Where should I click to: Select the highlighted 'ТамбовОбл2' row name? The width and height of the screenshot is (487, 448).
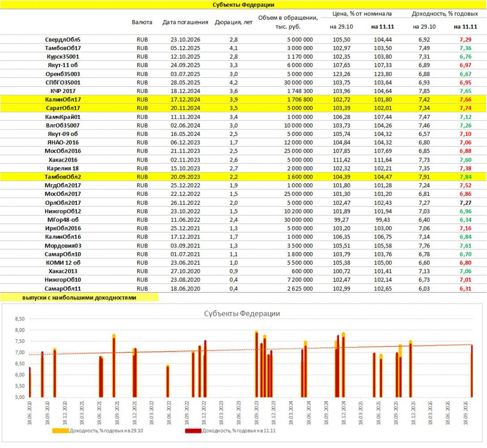pos(63,177)
